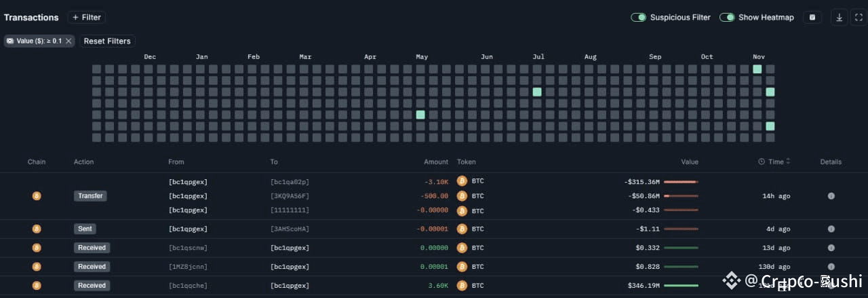Select highlighted heatmap cell under May
The image size is (868, 298).
(420, 115)
